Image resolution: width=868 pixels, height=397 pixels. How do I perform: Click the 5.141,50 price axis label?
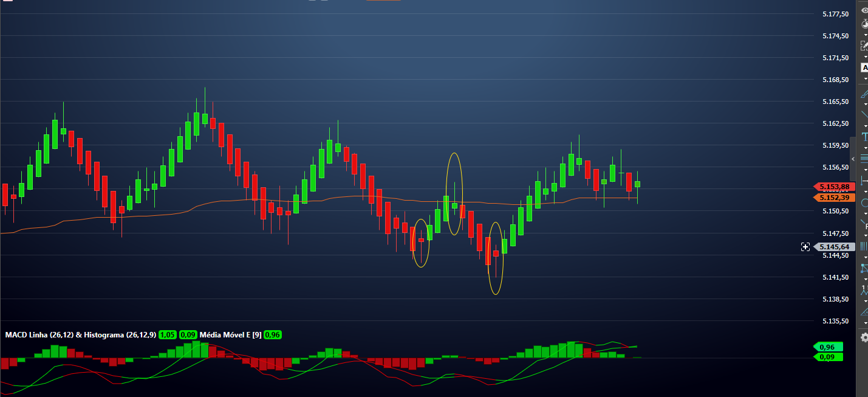(x=835, y=277)
